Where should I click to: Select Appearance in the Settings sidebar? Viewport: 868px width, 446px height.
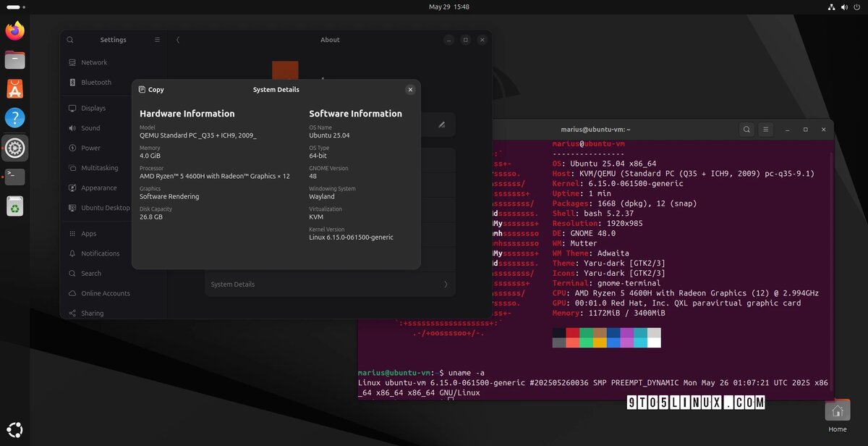pos(96,188)
